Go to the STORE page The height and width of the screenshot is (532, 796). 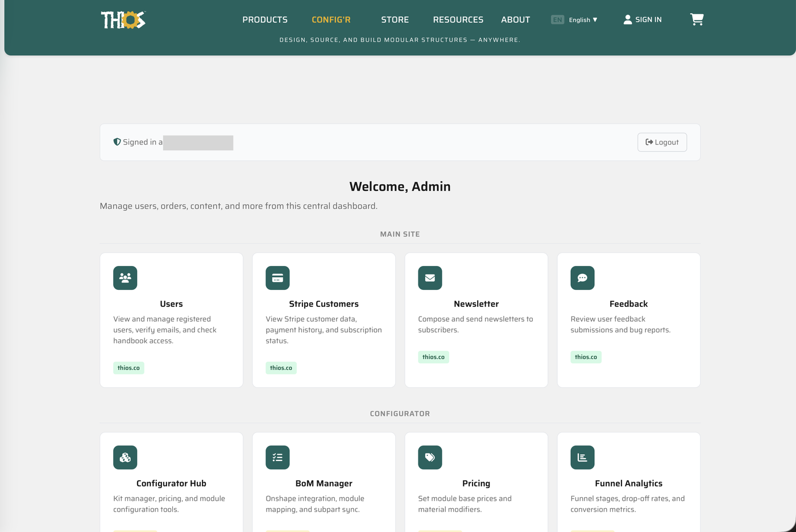[395, 20]
